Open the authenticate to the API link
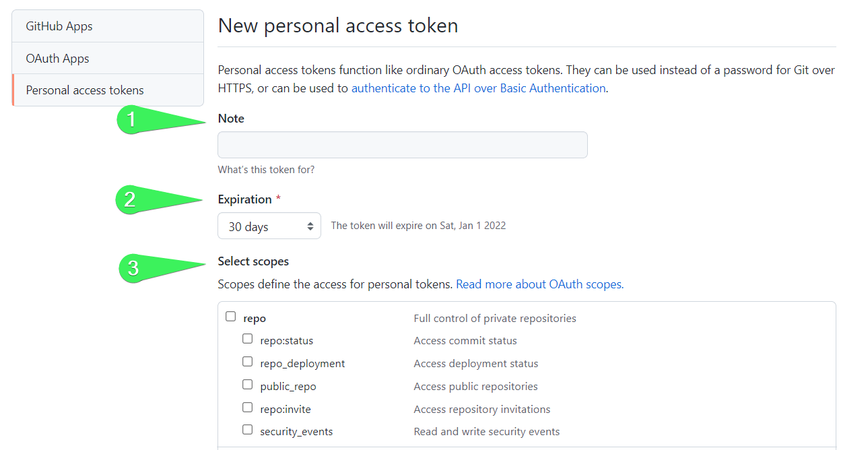Screen dimensions: 868x450 [x=478, y=88]
